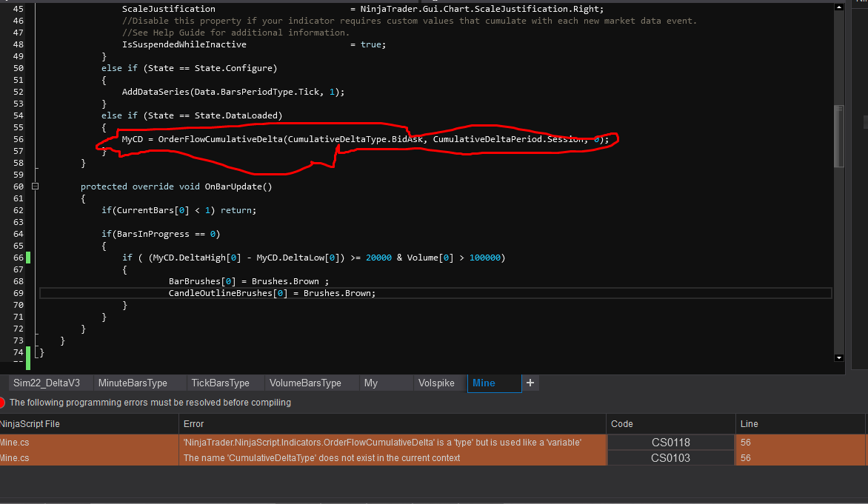
Task: Click the CandleOutlineBrushes[0] assignment line
Action: pyautogui.click(x=272, y=293)
